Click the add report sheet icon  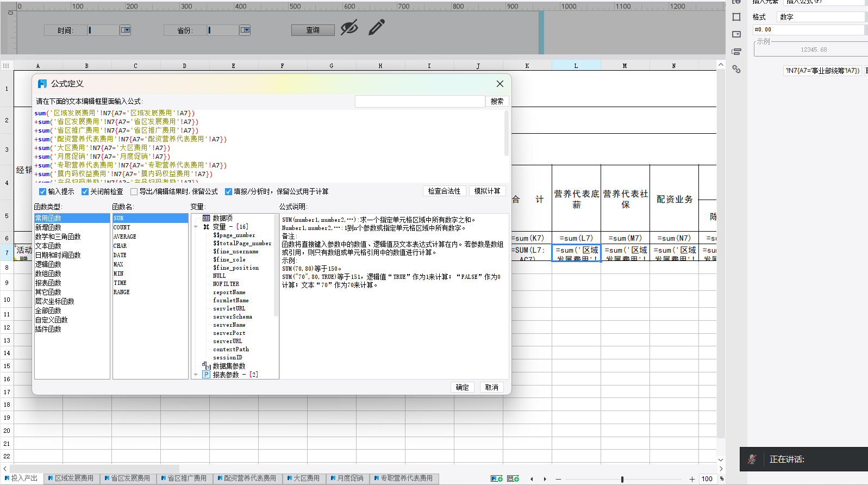click(497, 478)
